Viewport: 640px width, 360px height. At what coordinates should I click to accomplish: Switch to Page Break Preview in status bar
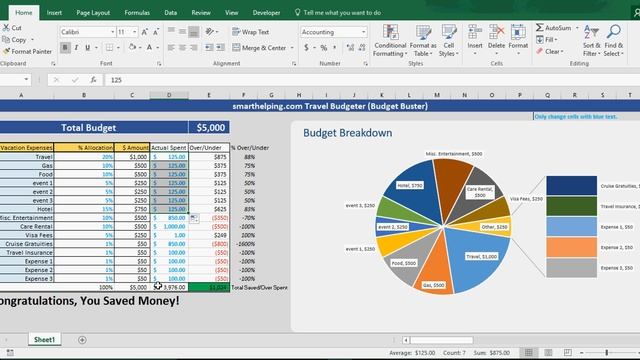click(567, 353)
